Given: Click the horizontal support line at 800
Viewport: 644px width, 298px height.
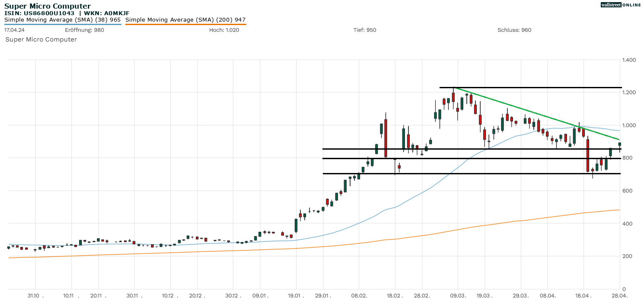Looking at the screenshot, I should [471, 158].
